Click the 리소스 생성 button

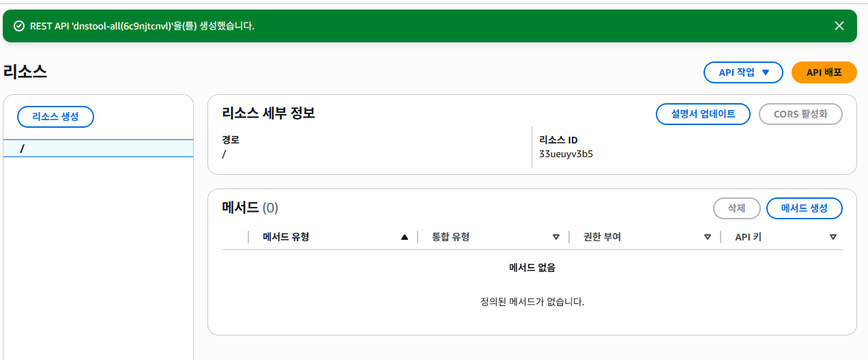55,117
